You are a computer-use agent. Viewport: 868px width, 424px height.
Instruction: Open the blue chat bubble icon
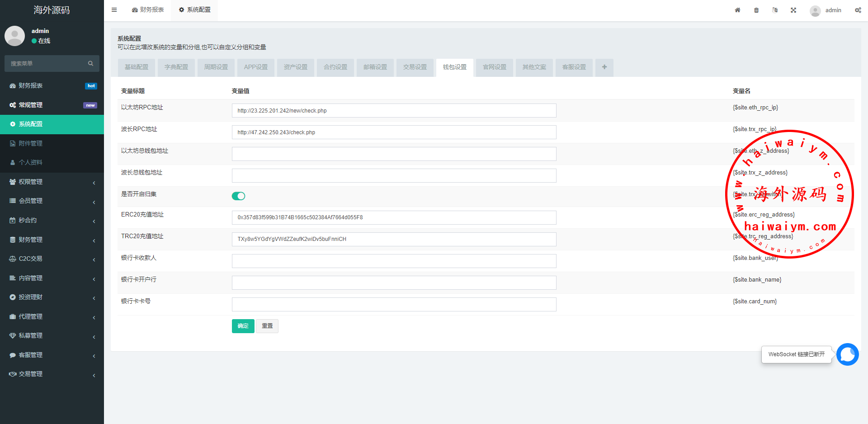(847, 354)
